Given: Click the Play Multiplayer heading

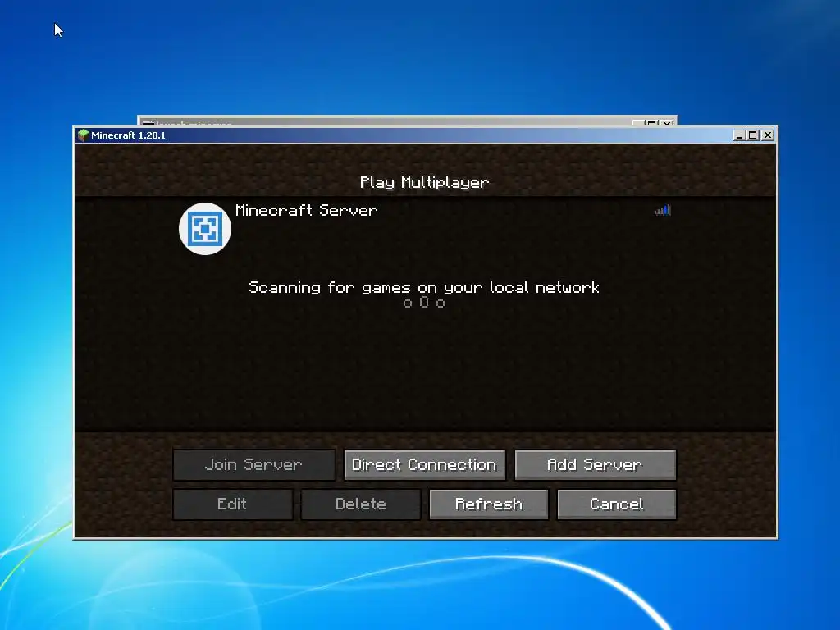Looking at the screenshot, I should click(x=424, y=183).
